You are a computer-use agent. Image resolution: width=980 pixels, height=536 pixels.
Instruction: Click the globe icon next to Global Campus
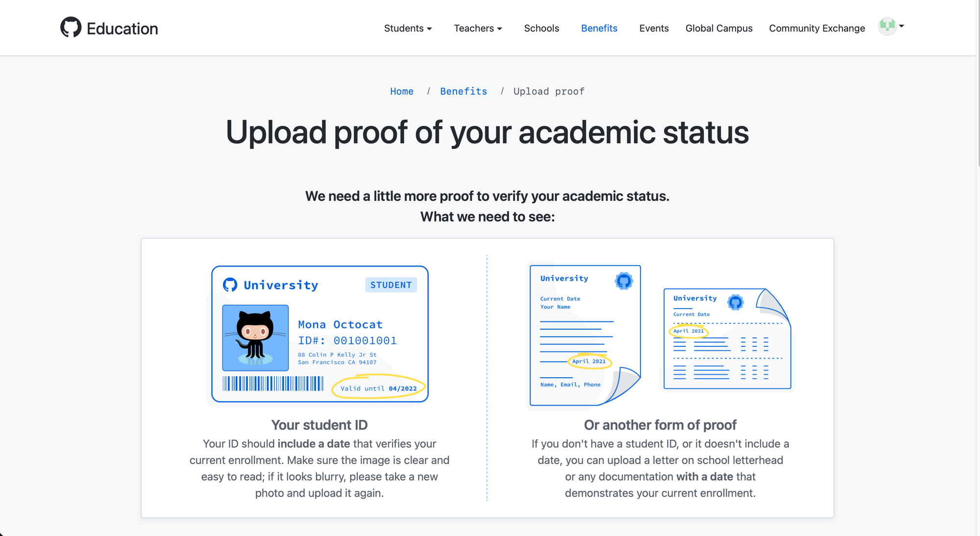pyautogui.click(x=888, y=27)
